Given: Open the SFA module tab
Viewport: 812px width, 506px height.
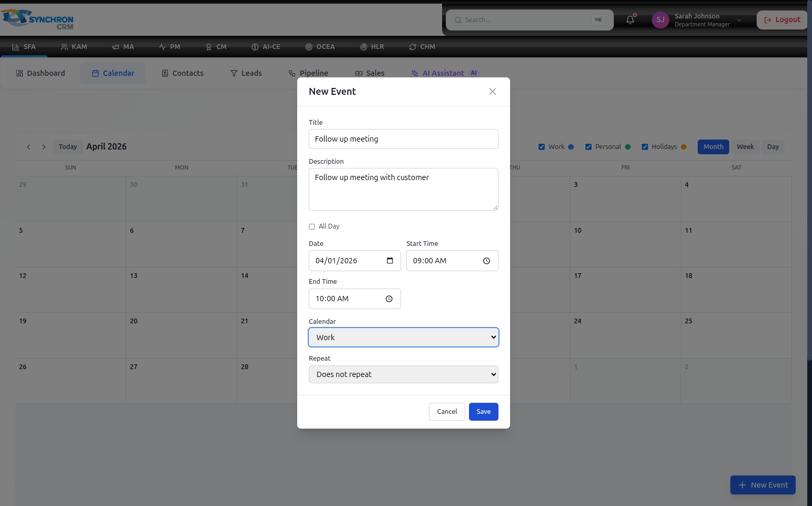Looking at the screenshot, I should (x=24, y=47).
